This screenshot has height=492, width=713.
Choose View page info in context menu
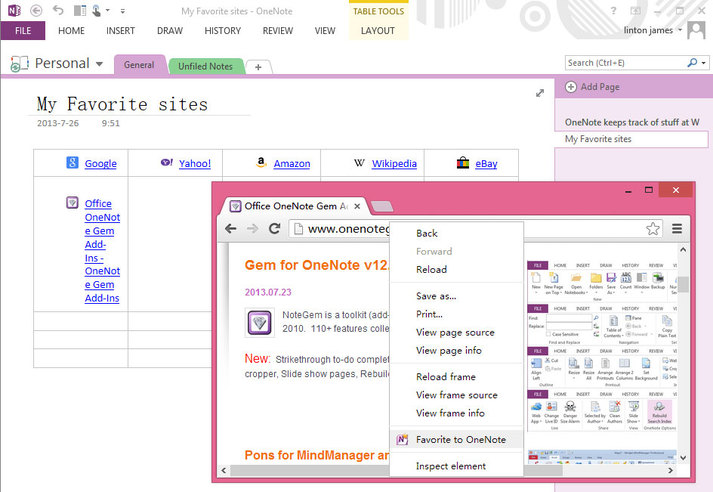(456, 350)
